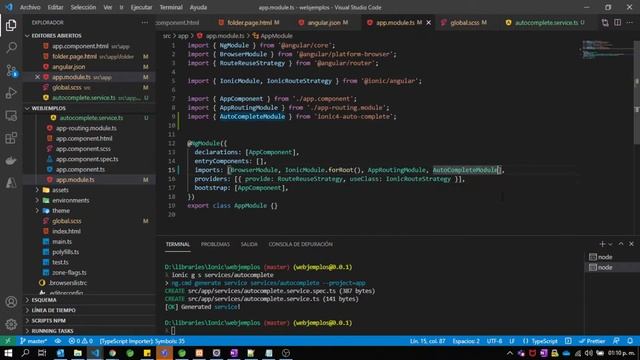This screenshot has height=360, width=640.
Task: Add a new terminal with plus icon
Action: tap(602, 244)
